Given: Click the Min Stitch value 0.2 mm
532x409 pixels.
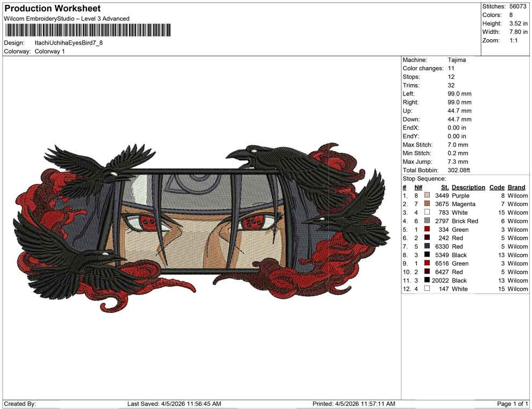Looking at the screenshot, I should [x=458, y=153].
